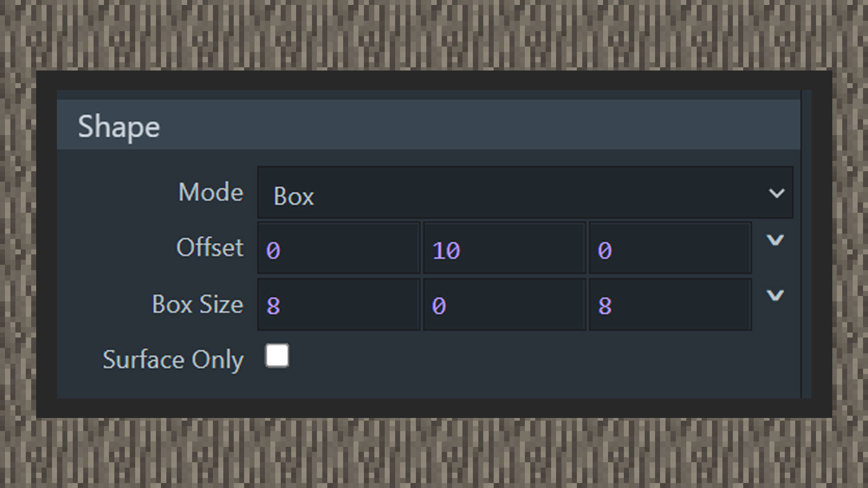Focus the middle Box Size field with 0
868x488 pixels.
504,304
